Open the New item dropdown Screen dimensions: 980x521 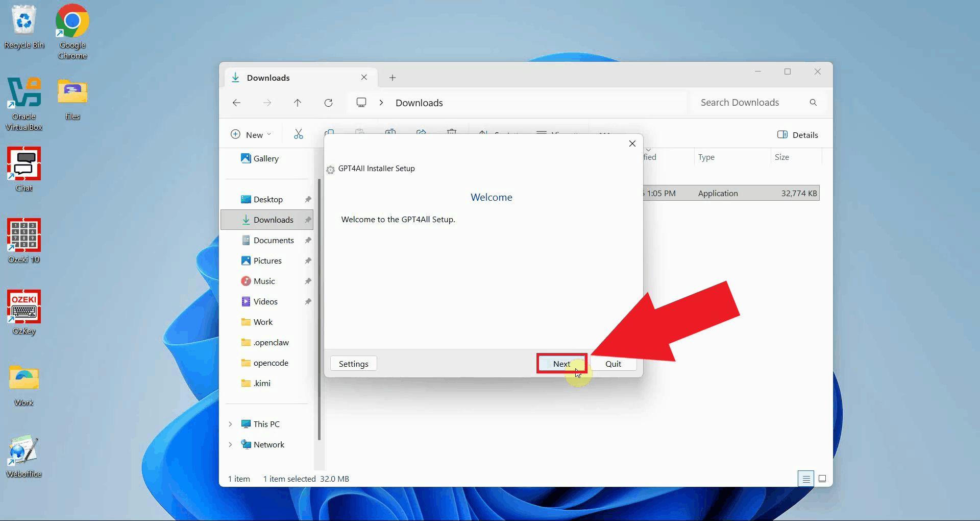coord(251,135)
